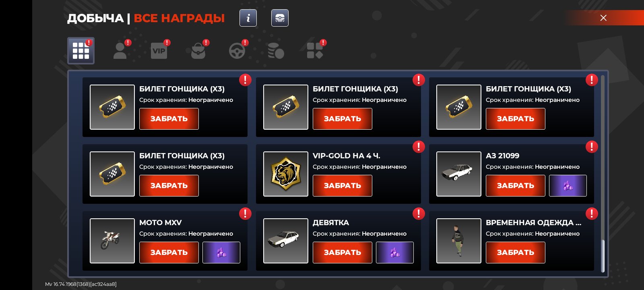The image size is (644, 290).
Task: Click the rewards list vertical scrollbar
Action: pos(603,174)
